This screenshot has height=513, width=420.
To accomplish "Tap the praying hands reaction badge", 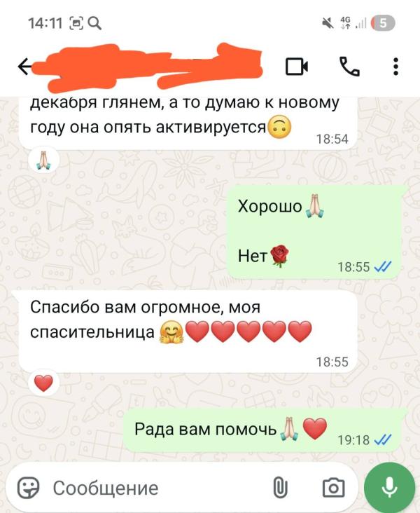I will point(43,160).
